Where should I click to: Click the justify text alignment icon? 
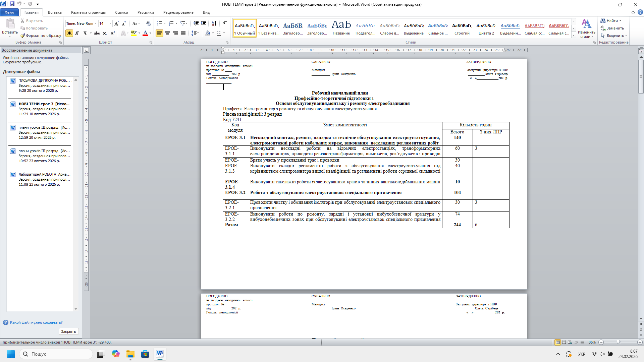pyautogui.click(x=183, y=33)
